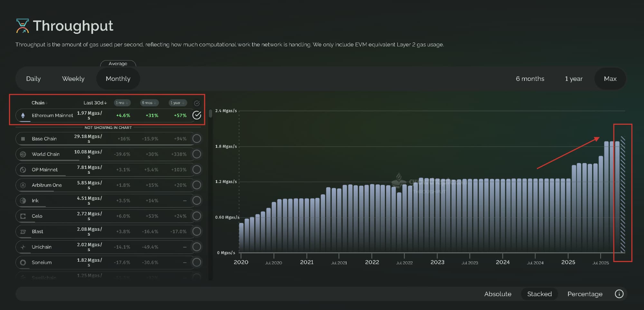
Task: Click the OP Mainnet logo icon
Action: tap(23, 170)
